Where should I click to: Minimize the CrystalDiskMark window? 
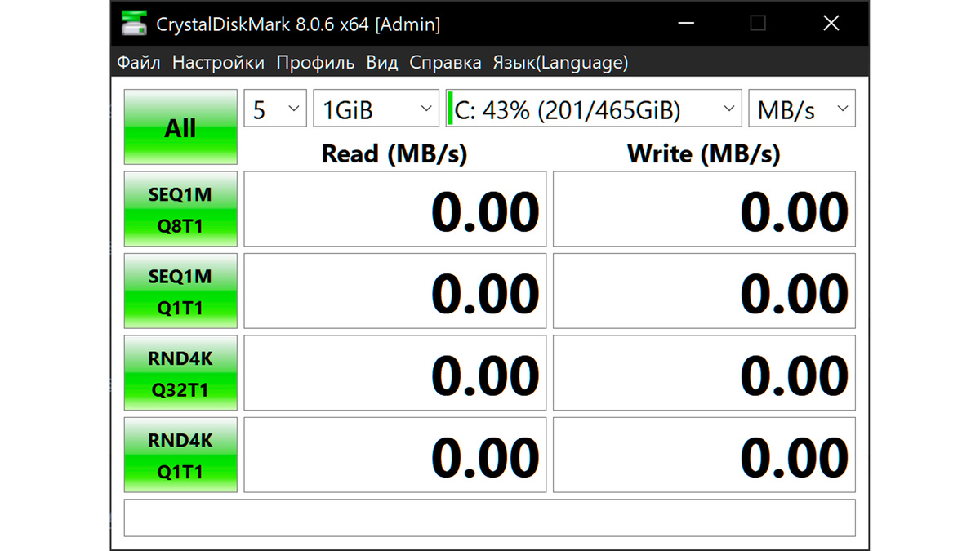[686, 24]
